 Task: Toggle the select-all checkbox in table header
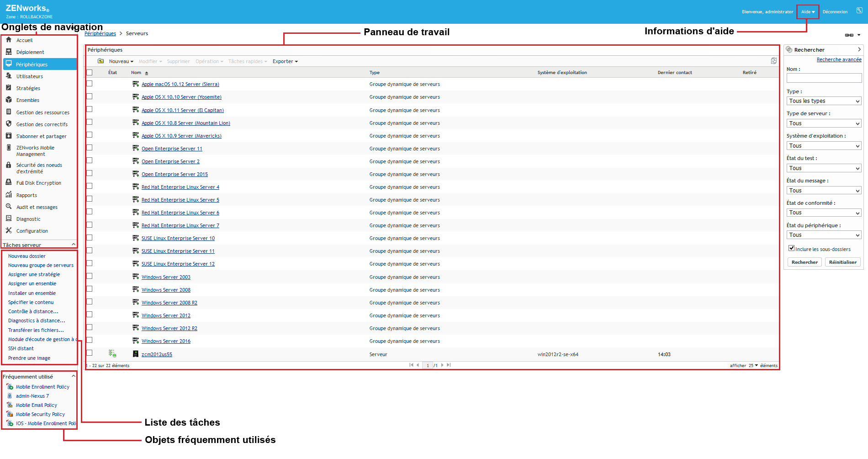(x=90, y=73)
